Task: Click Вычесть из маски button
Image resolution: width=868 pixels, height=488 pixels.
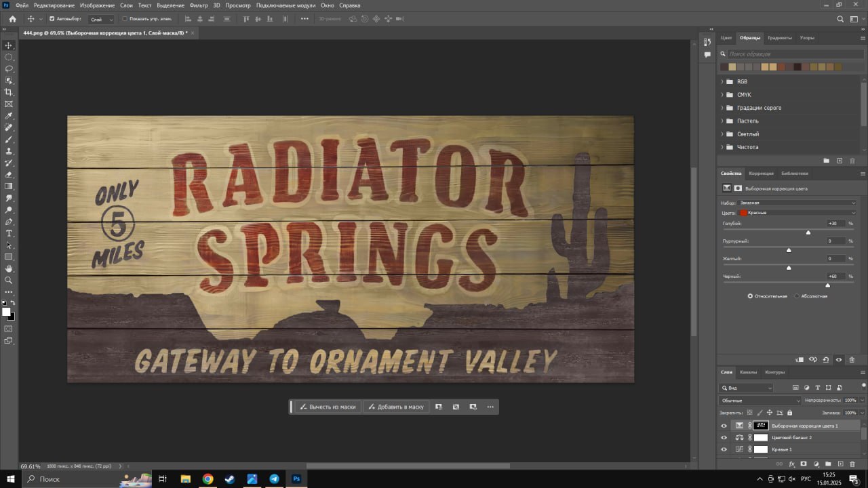Action: (x=328, y=407)
